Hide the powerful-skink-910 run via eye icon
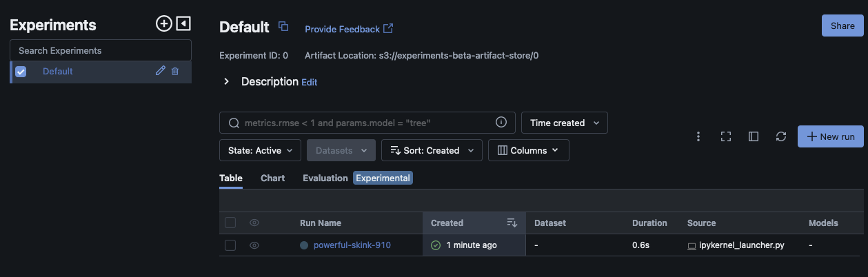868x277 pixels. [x=254, y=245]
